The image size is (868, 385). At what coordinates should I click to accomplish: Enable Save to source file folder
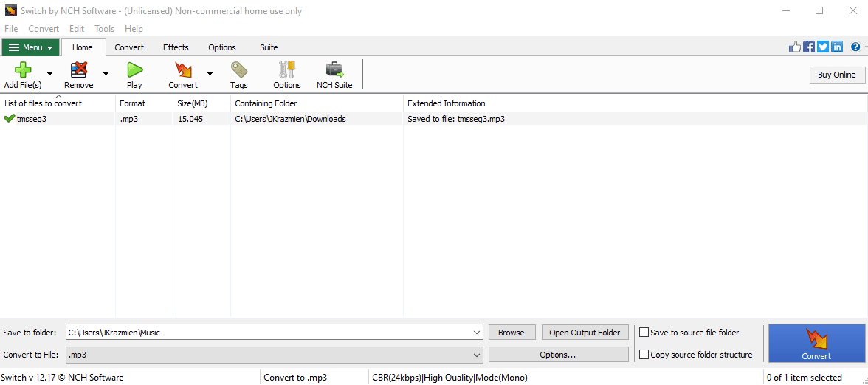coord(644,333)
